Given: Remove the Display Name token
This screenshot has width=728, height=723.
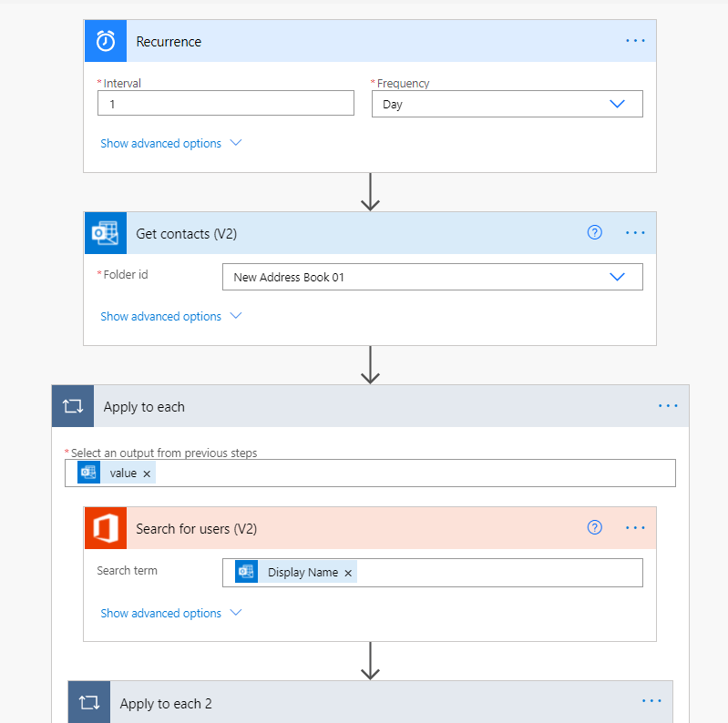Looking at the screenshot, I should click(x=348, y=573).
